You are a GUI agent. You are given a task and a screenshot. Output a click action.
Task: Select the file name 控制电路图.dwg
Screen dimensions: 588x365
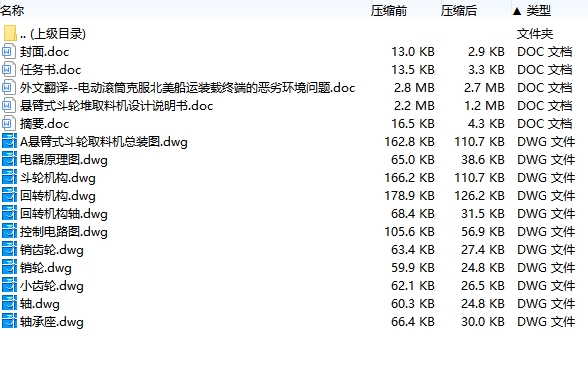coord(64,232)
